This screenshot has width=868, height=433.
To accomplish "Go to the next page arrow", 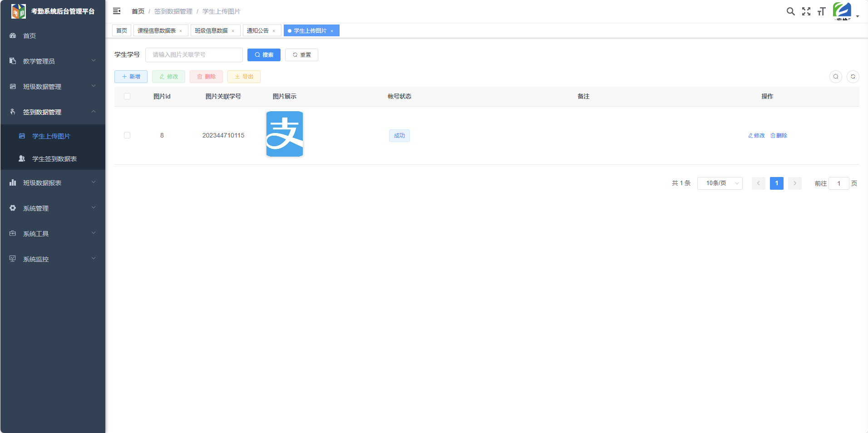I will (795, 183).
